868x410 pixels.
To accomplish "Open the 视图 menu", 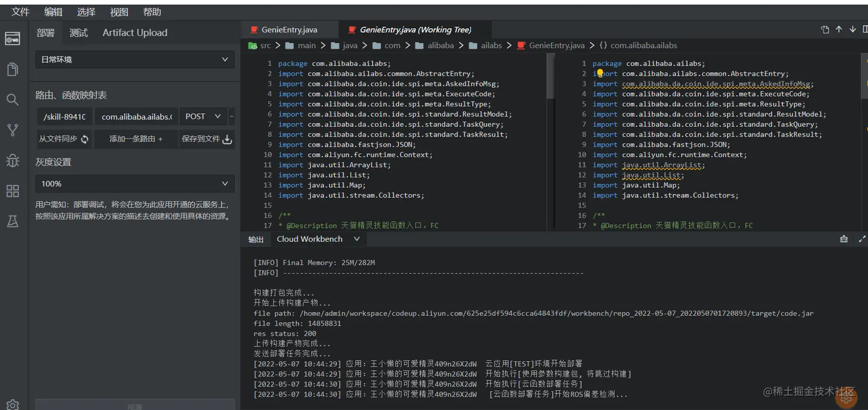I will click(119, 12).
